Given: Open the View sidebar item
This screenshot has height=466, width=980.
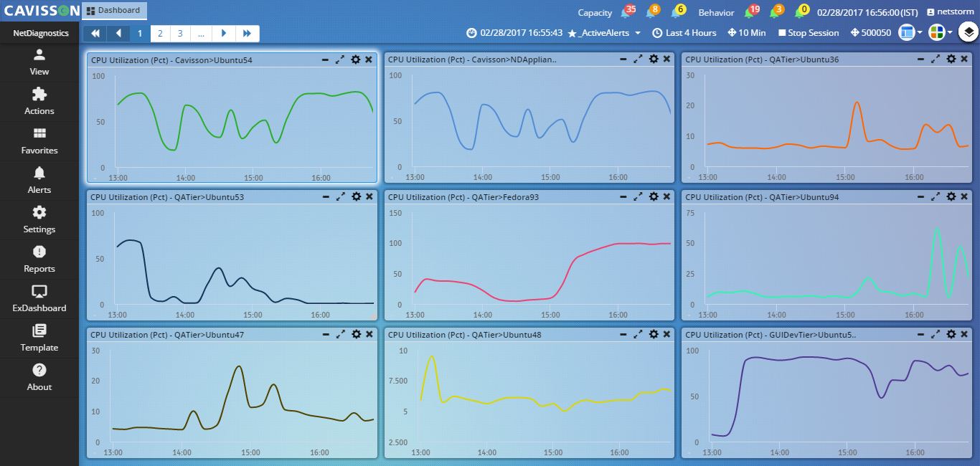Looking at the screenshot, I should (x=39, y=62).
